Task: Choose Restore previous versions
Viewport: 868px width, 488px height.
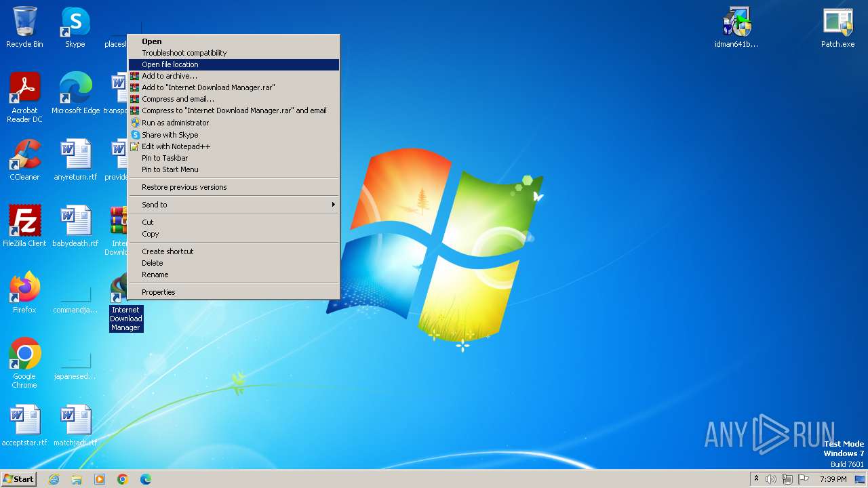Action: 234,187
